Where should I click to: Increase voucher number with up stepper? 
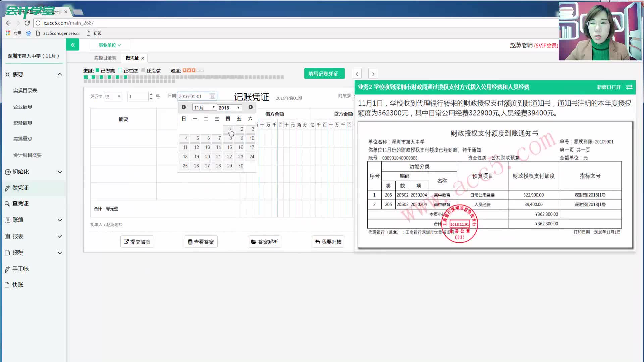151,94
